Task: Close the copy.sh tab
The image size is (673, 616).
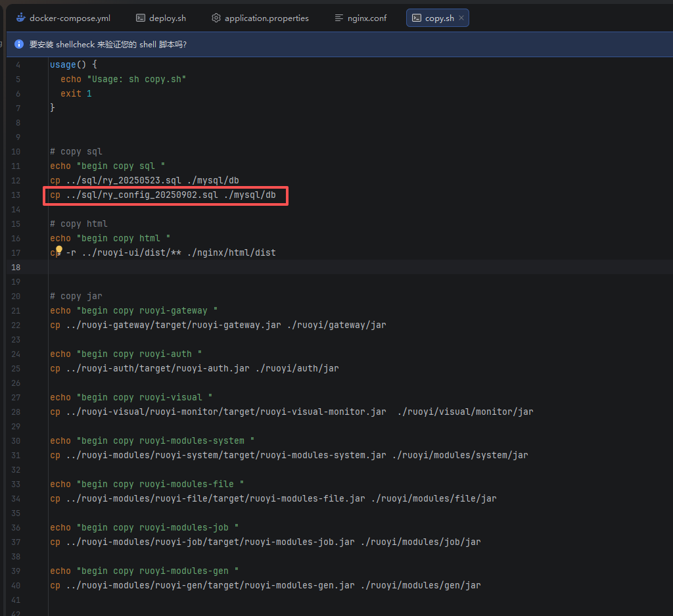Action: tap(461, 18)
